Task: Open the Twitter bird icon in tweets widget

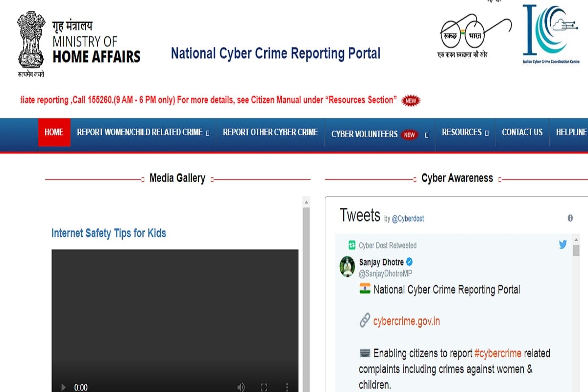Action: [563, 245]
